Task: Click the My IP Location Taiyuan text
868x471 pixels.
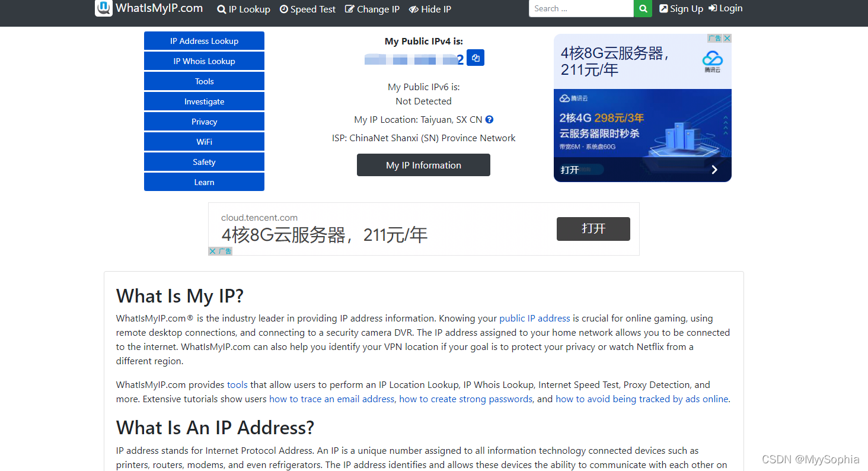Action: click(x=418, y=119)
